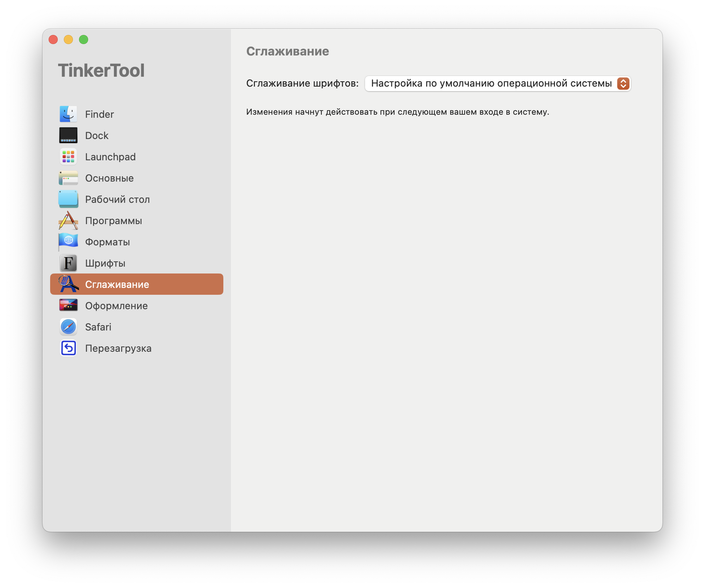Image resolution: width=705 pixels, height=588 pixels.
Task: Go to the Dock label
Action: coord(97,136)
